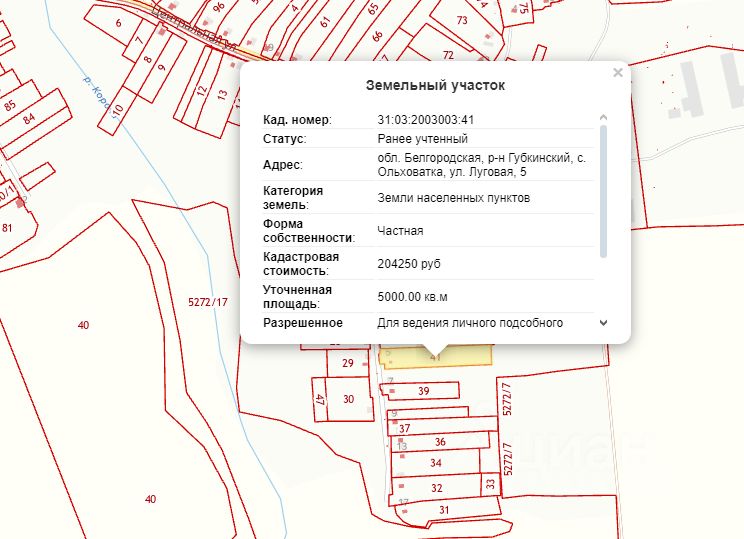Select parcel 10 beside the river
744x539 pixels.
click(x=117, y=110)
